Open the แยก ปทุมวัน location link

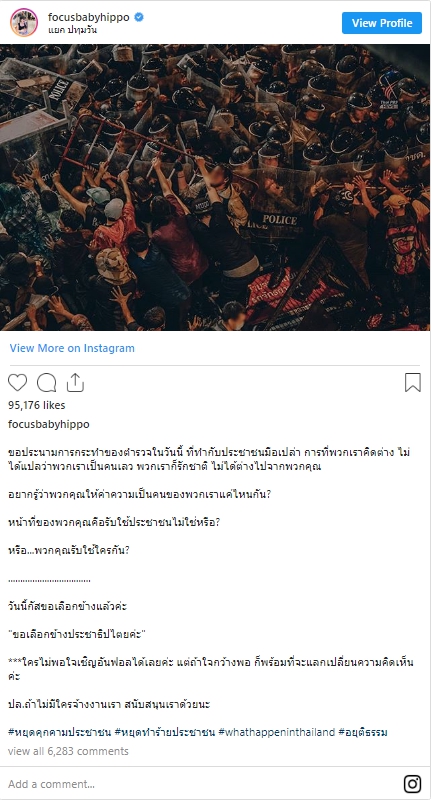coord(73,30)
